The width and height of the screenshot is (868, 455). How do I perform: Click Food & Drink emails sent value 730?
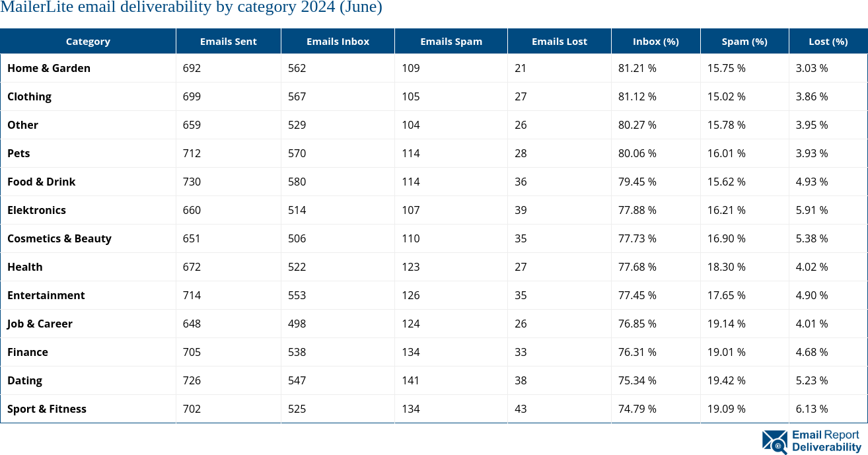point(192,182)
